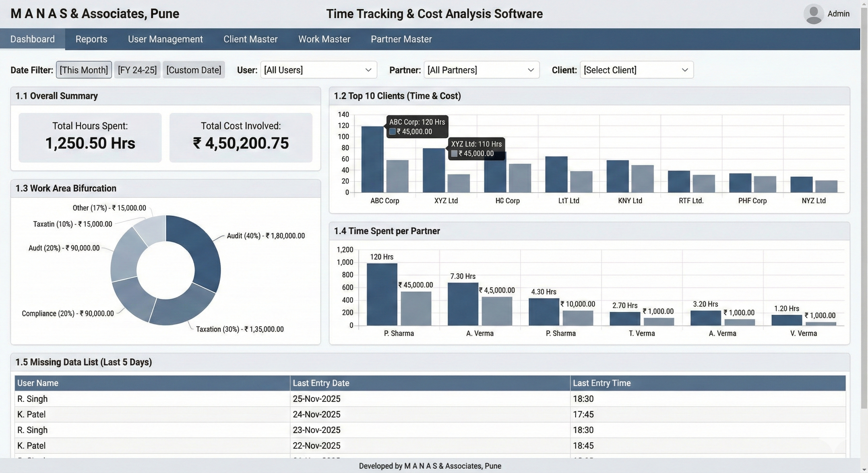Open the Partner Master tab

401,39
